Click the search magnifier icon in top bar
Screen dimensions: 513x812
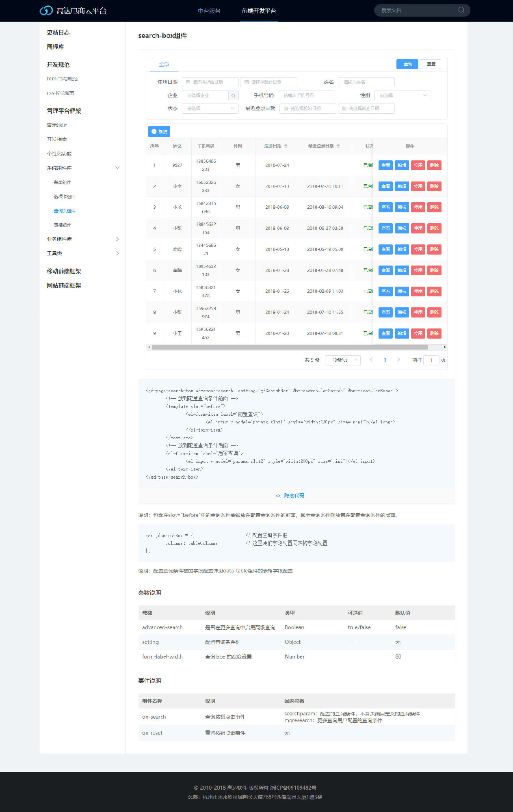(461, 10)
